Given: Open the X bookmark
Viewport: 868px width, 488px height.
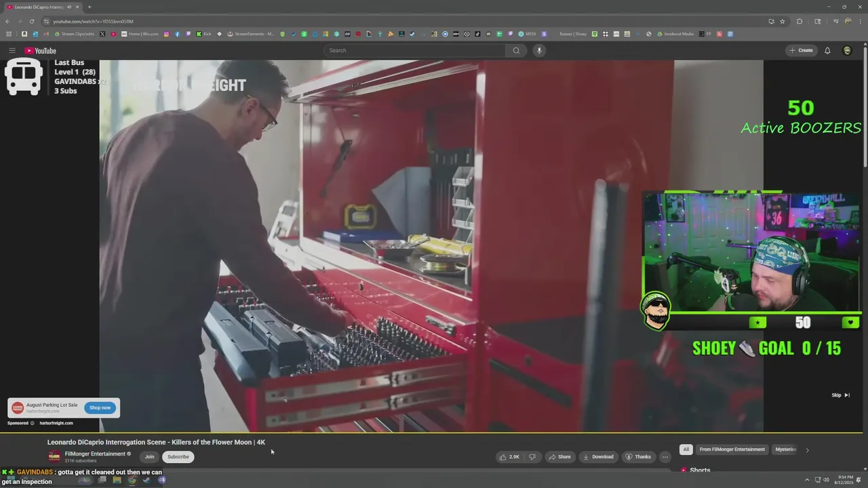Looking at the screenshot, I should (x=102, y=34).
